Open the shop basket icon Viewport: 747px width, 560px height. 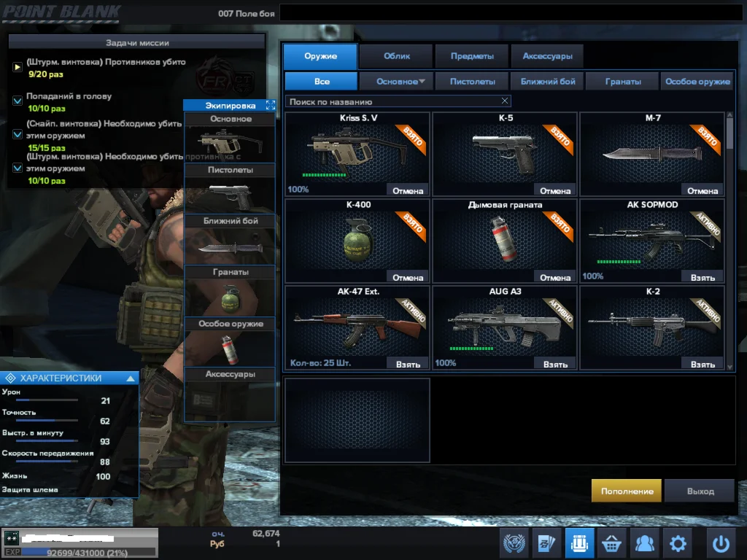(x=612, y=543)
